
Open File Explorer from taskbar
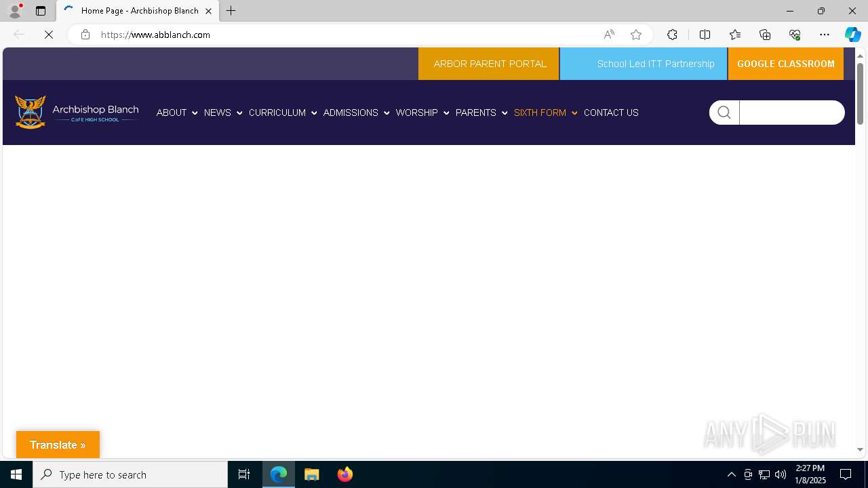312,474
